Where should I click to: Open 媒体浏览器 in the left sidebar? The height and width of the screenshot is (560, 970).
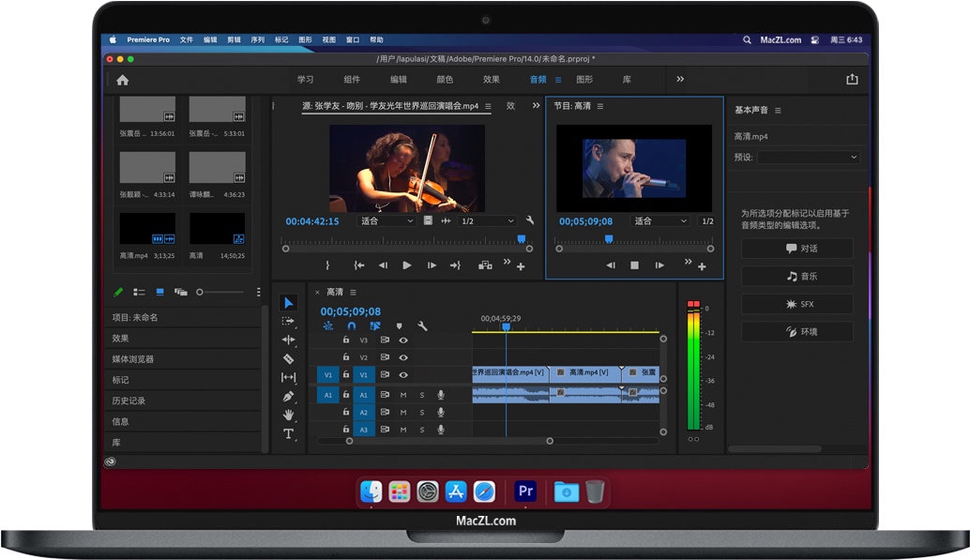coord(131,358)
